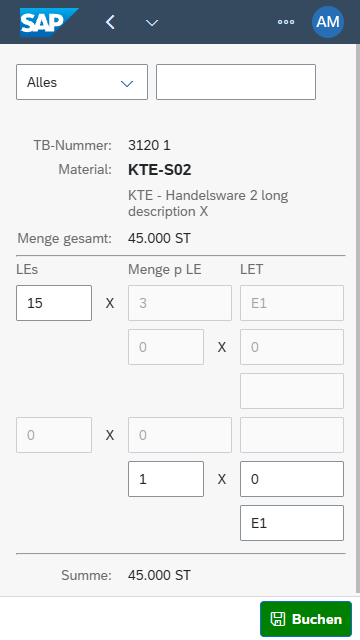Open the three-dot overflow menu
360x640 pixels.
click(x=286, y=22)
